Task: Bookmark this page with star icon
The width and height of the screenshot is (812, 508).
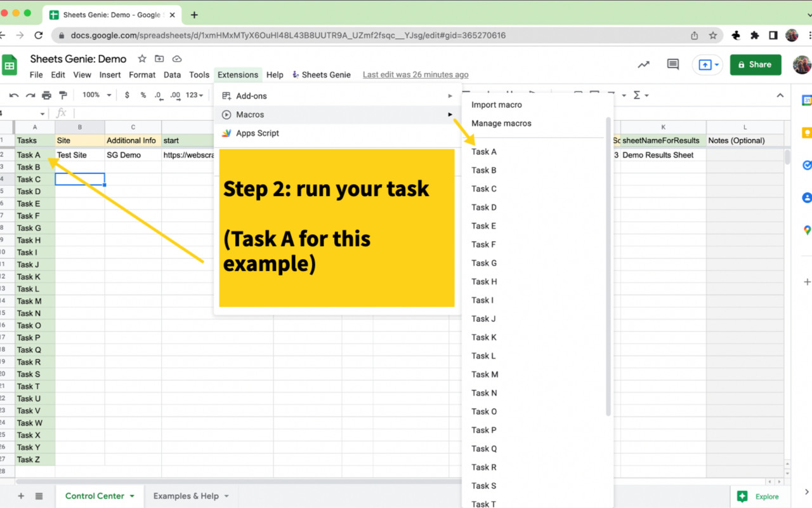Action: click(713, 36)
